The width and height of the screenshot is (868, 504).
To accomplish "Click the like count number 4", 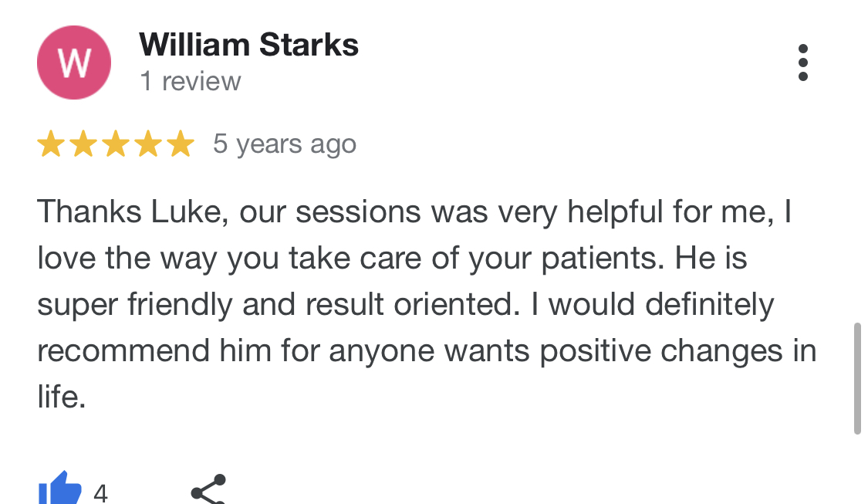I will click(x=100, y=492).
